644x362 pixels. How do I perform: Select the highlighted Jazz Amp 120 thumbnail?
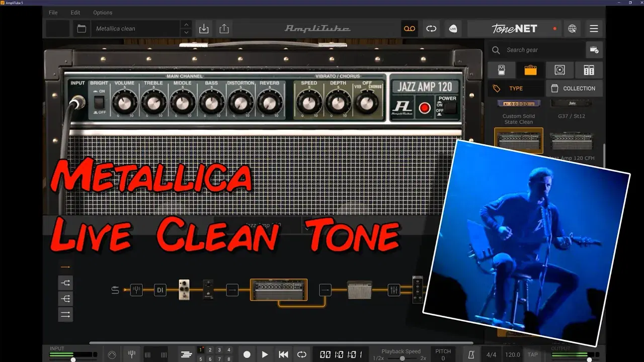click(519, 140)
